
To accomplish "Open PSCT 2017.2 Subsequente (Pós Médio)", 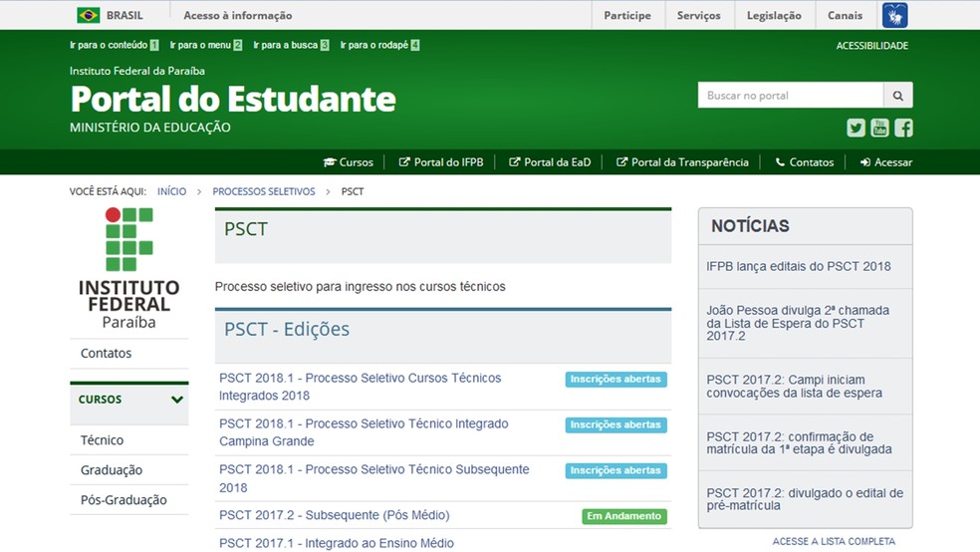I will (x=335, y=515).
